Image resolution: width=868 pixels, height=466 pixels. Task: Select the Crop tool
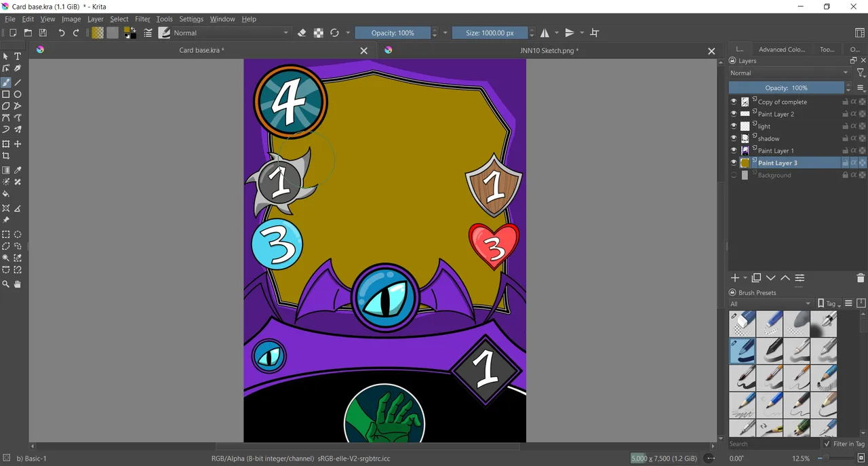(6, 156)
